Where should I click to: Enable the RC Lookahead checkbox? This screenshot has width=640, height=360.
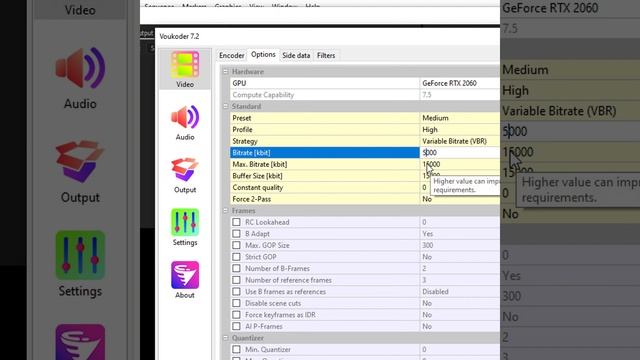click(x=236, y=222)
